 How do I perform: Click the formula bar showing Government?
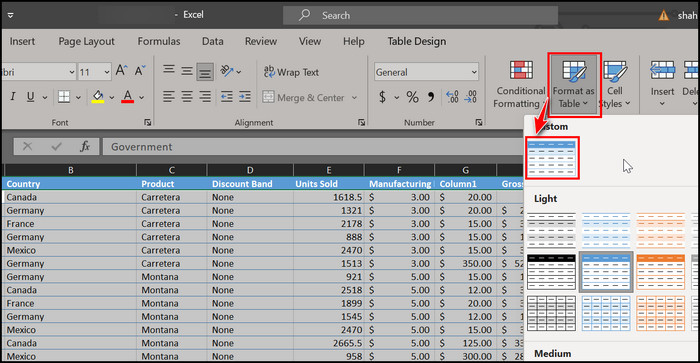coord(312,146)
